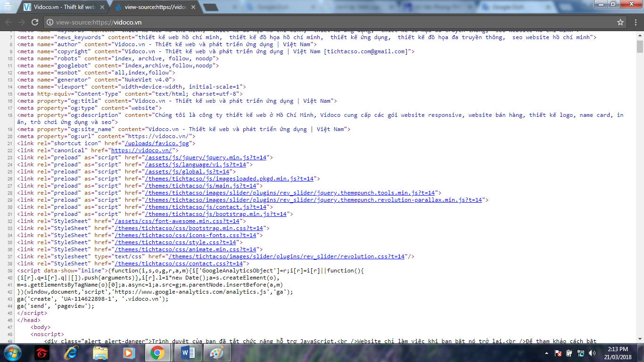Check the power icon in system tray

click(570, 353)
